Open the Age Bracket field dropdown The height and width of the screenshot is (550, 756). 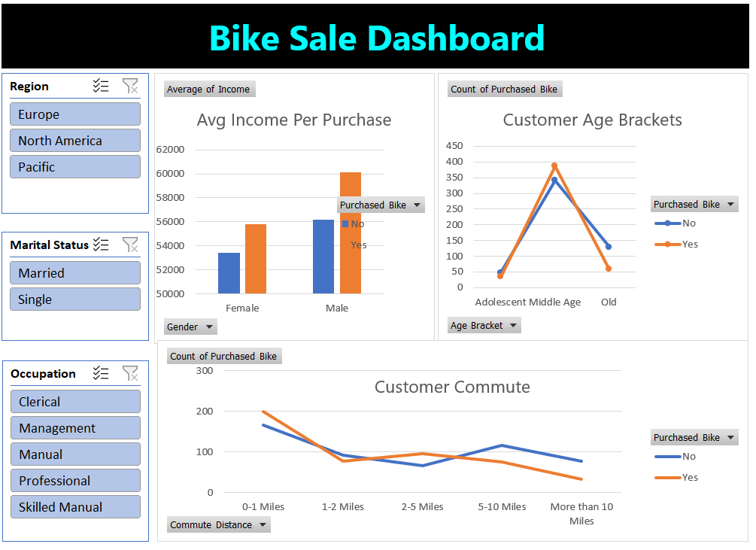[x=484, y=325]
